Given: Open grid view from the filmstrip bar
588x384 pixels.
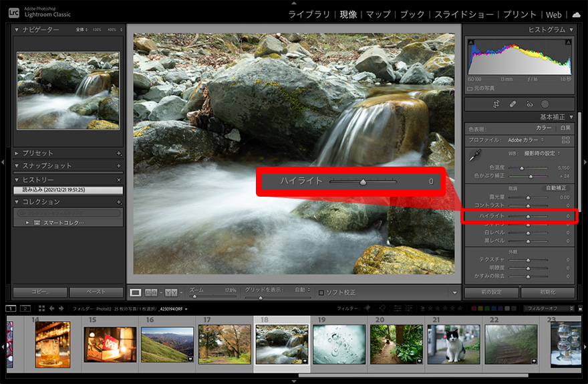Looking at the screenshot, I should [x=41, y=308].
